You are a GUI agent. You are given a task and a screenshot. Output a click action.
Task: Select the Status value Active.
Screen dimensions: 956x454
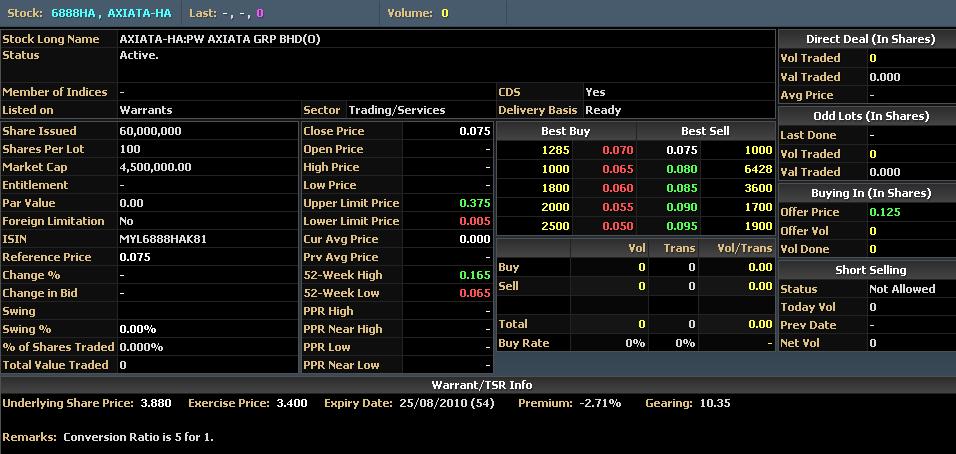(x=139, y=55)
